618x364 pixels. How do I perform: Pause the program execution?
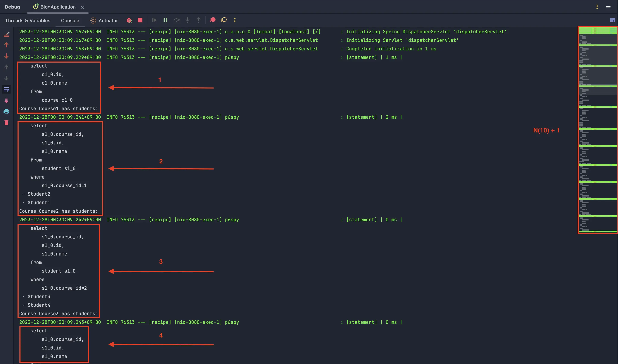(165, 20)
